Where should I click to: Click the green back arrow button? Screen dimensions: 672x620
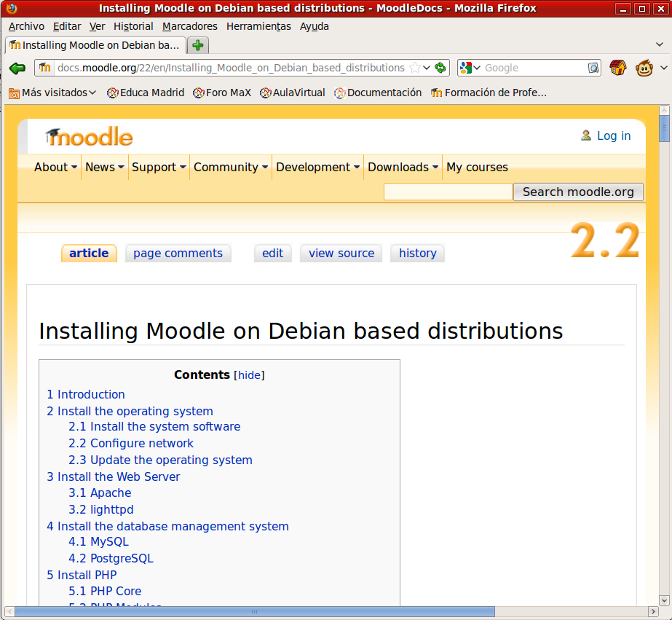click(x=17, y=68)
